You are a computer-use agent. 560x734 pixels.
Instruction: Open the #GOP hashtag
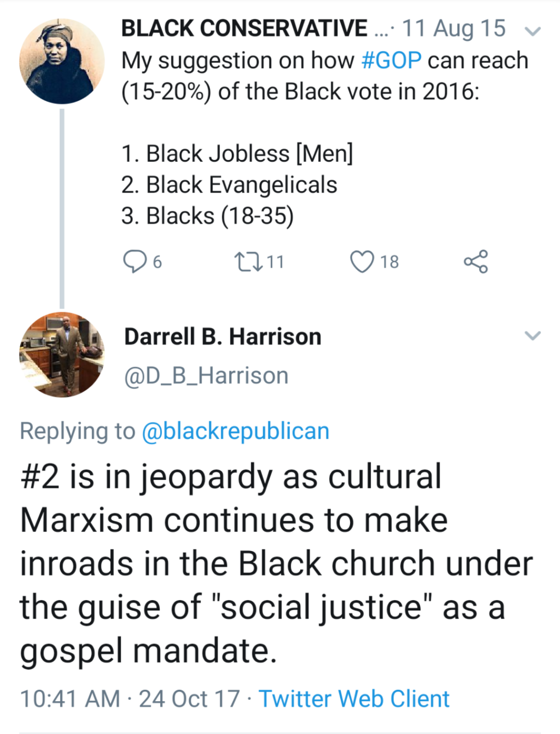391,60
